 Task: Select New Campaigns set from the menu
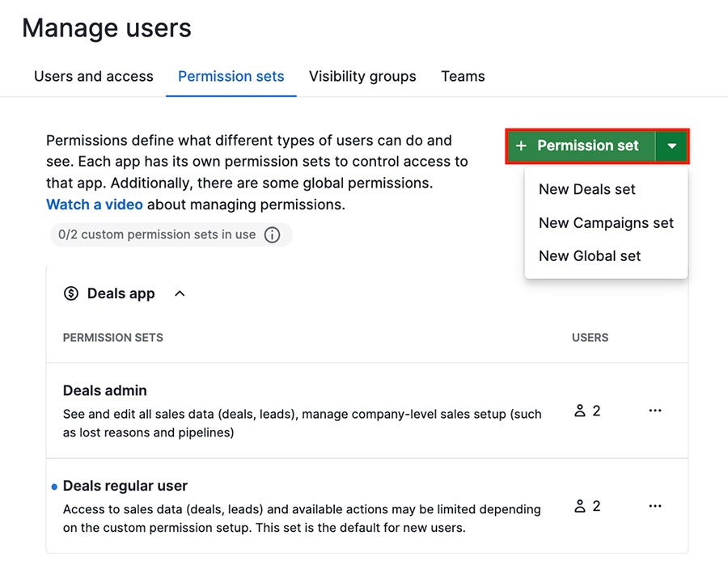click(606, 223)
